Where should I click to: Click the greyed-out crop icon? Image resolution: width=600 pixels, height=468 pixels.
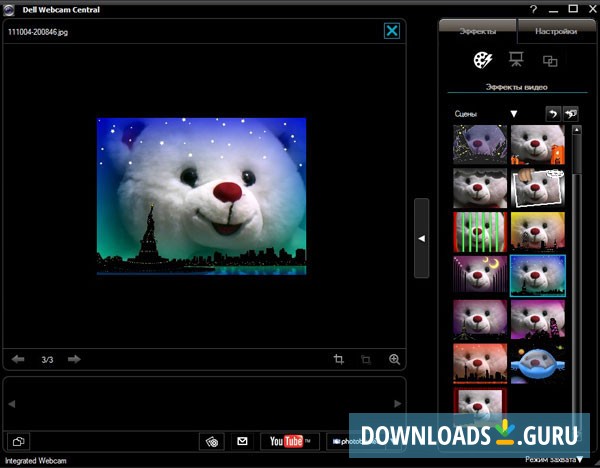(x=366, y=360)
